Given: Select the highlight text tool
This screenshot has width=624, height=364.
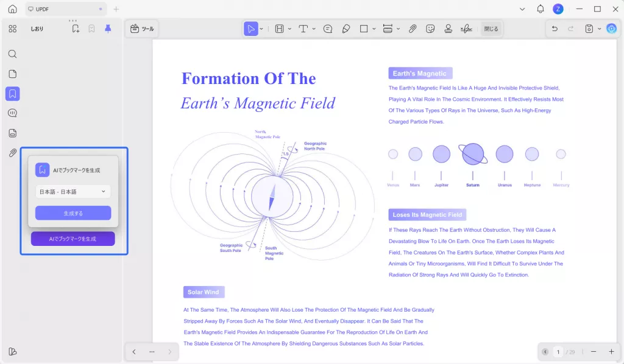Looking at the screenshot, I should coord(279,29).
